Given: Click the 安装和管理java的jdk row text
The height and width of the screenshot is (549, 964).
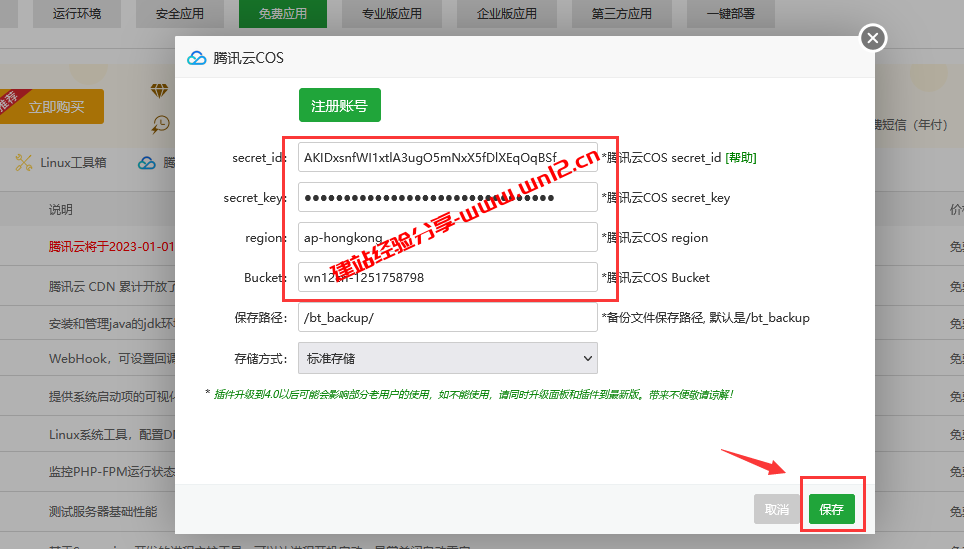Looking at the screenshot, I should (x=112, y=323).
